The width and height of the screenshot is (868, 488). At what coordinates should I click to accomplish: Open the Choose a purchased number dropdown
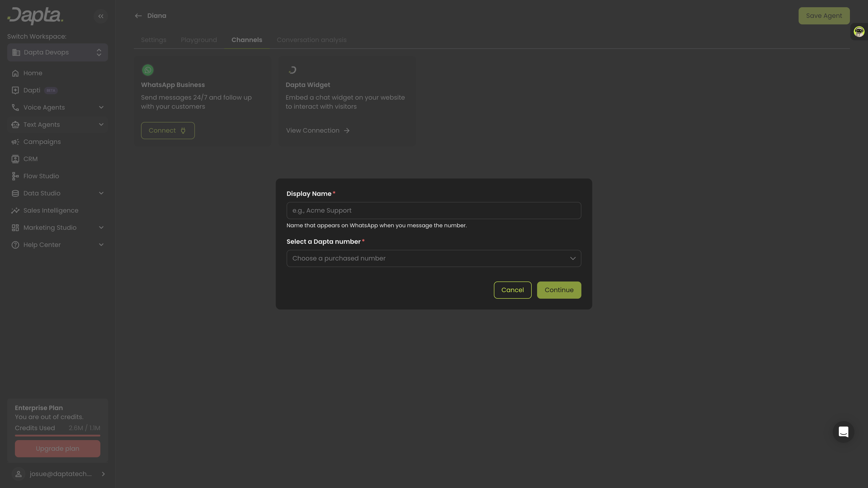click(434, 258)
